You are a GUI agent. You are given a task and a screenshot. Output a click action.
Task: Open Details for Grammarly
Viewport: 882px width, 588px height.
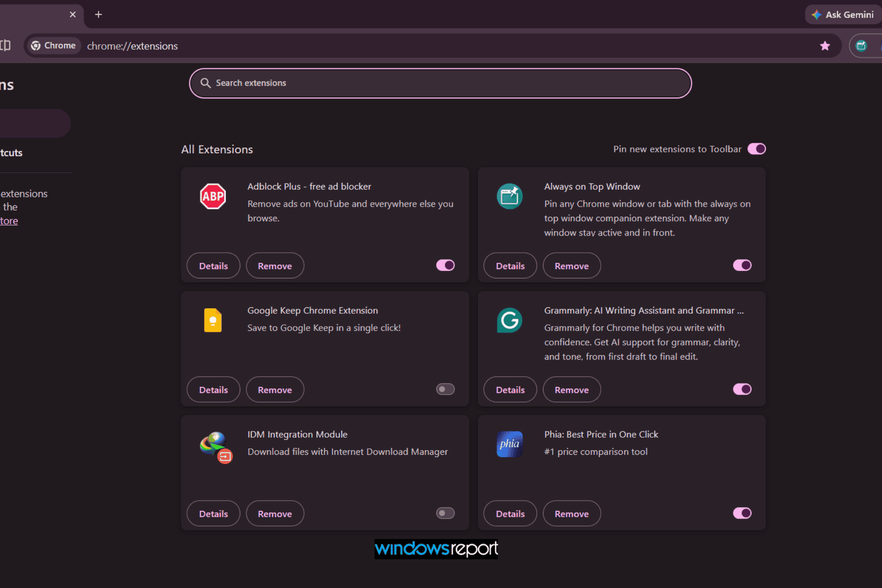click(510, 390)
